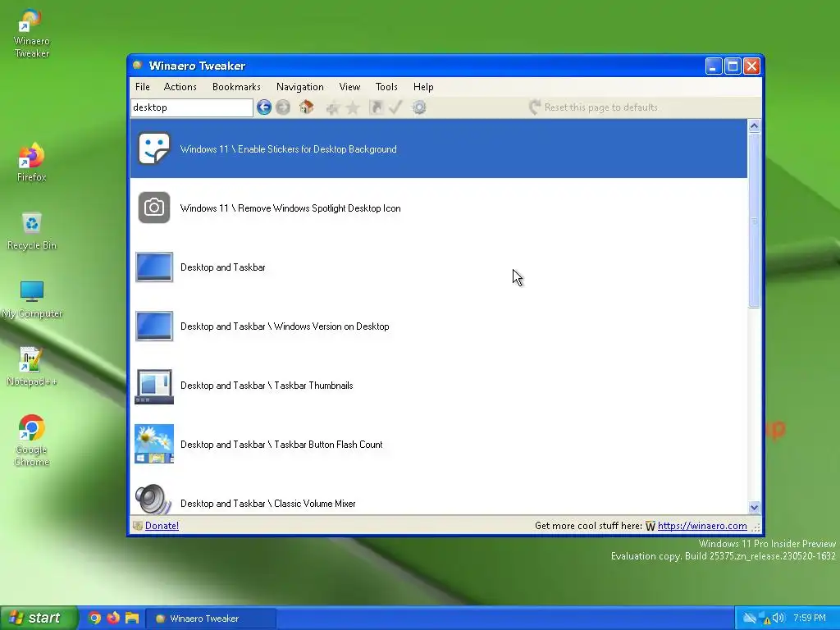Viewport: 840px width, 630px height.
Task: Click the vertical scrollbar thumb in results
Action: coord(755,221)
